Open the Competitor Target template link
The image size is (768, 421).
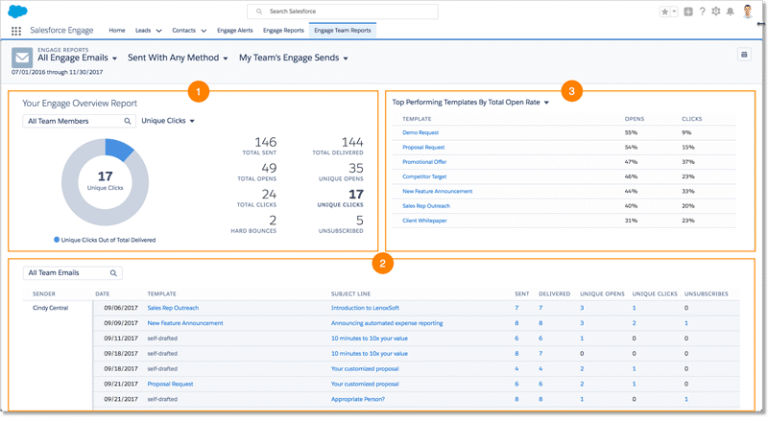(424, 177)
